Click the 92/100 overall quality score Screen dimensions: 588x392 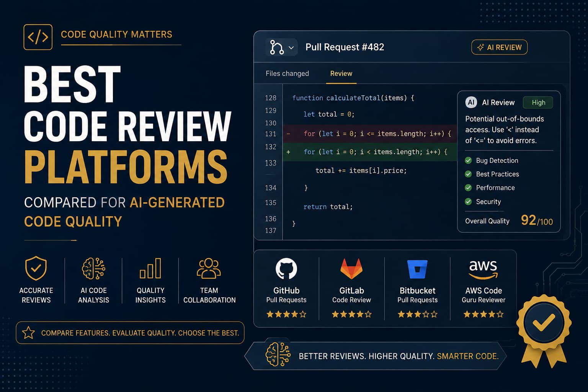pyautogui.click(x=537, y=220)
